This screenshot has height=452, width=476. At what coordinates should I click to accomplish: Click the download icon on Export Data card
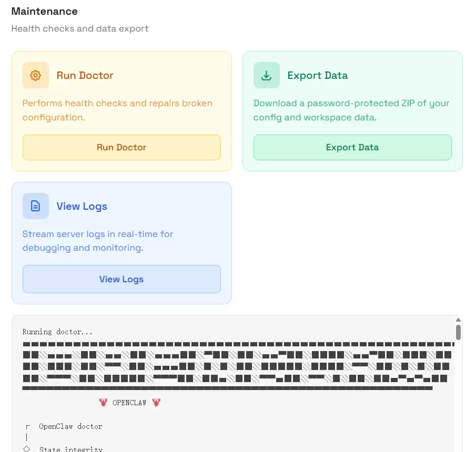[266, 75]
